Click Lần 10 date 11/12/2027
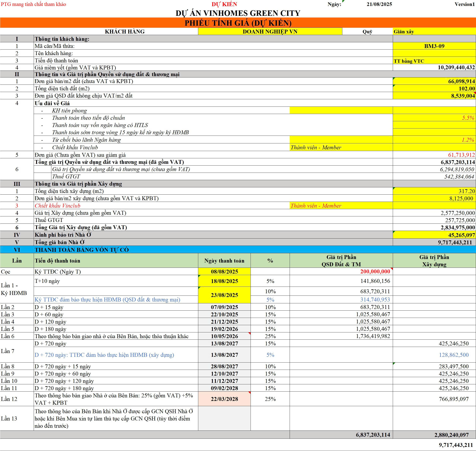The height and width of the screenshot is (451, 476). [225, 381]
